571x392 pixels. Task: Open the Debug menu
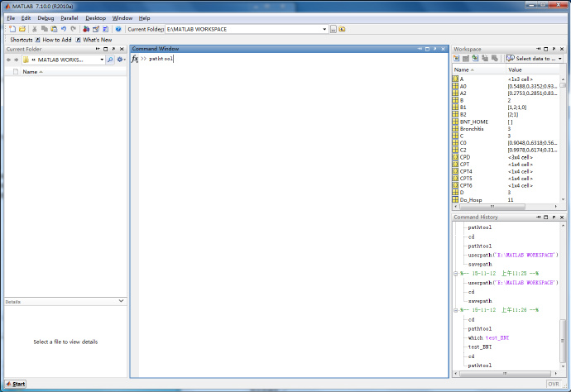(46, 18)
